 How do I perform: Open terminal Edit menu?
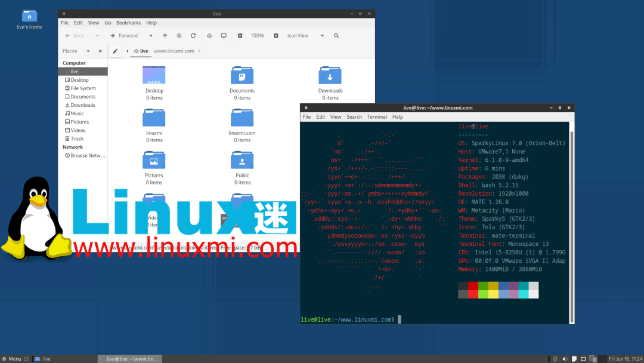(321, 117)
